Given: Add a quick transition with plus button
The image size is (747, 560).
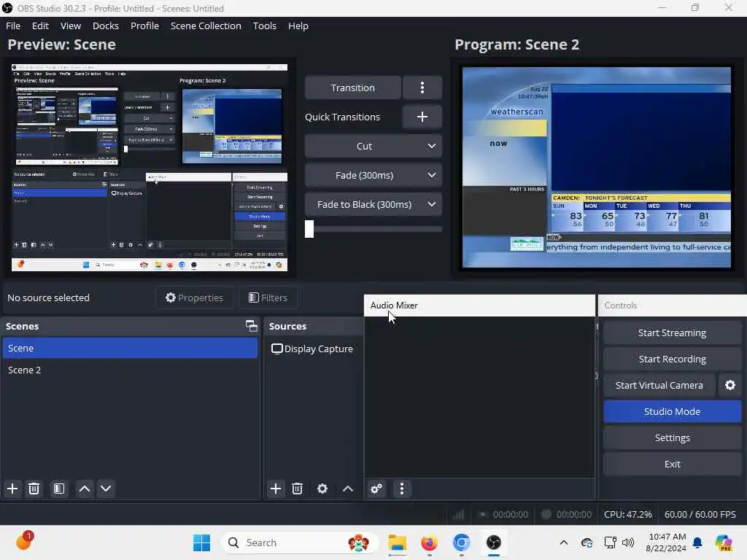Looking at the screenshot, I should click(422, 117).
